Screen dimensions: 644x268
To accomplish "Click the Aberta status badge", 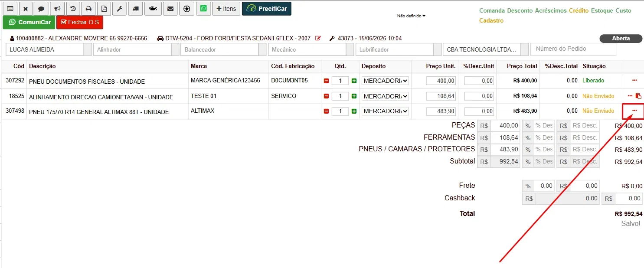I will [x=621, y=39].
